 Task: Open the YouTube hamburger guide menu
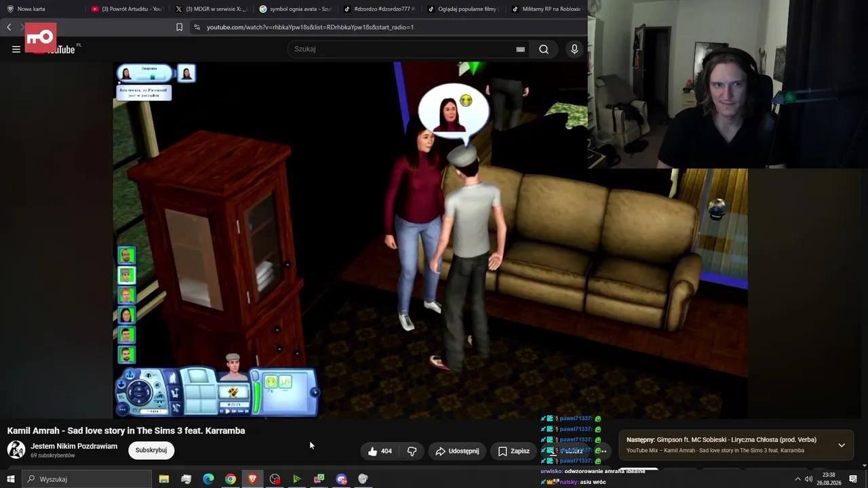click(x=16, y=49)
